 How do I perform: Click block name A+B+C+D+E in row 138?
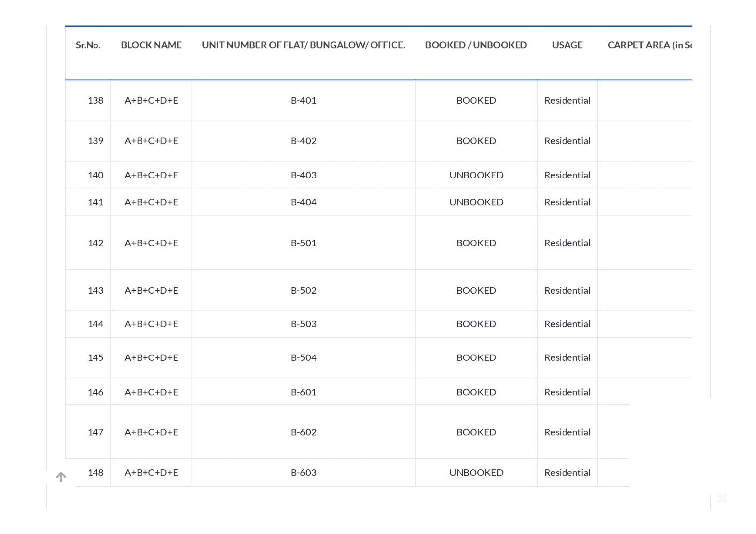click(x=151, y=100)
